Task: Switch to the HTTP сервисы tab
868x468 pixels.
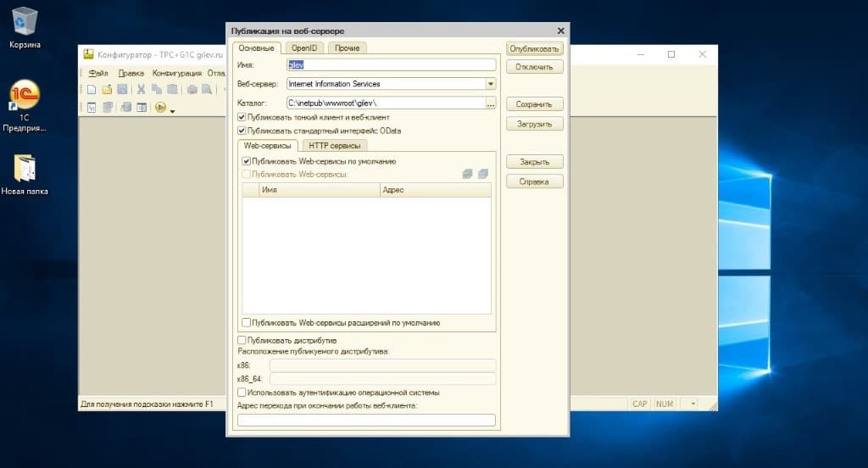Action: click(334, 146)
